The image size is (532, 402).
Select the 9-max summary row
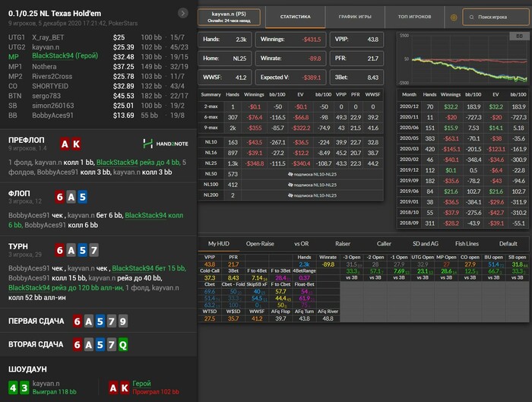coord(291,128)
